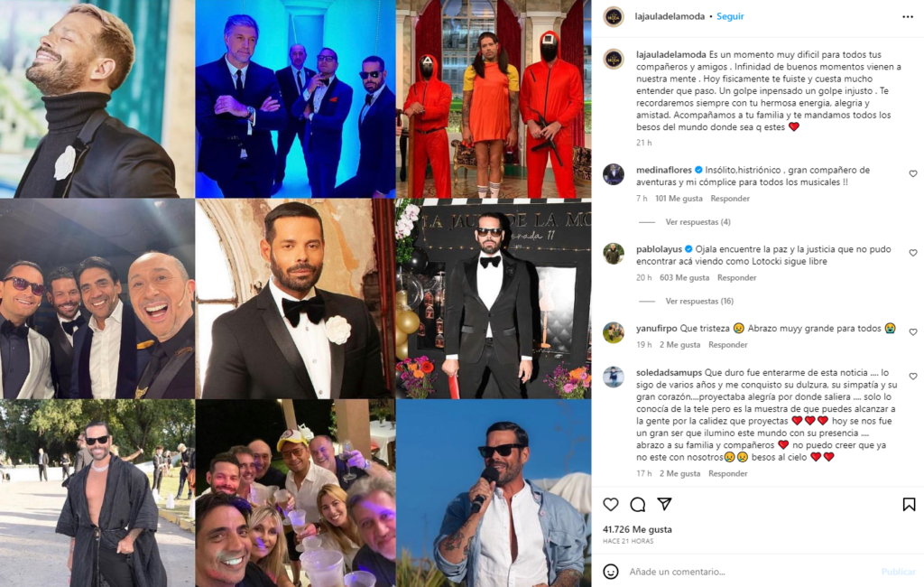
Task: Open the three-dot more options menu
Action: point(908,16)
